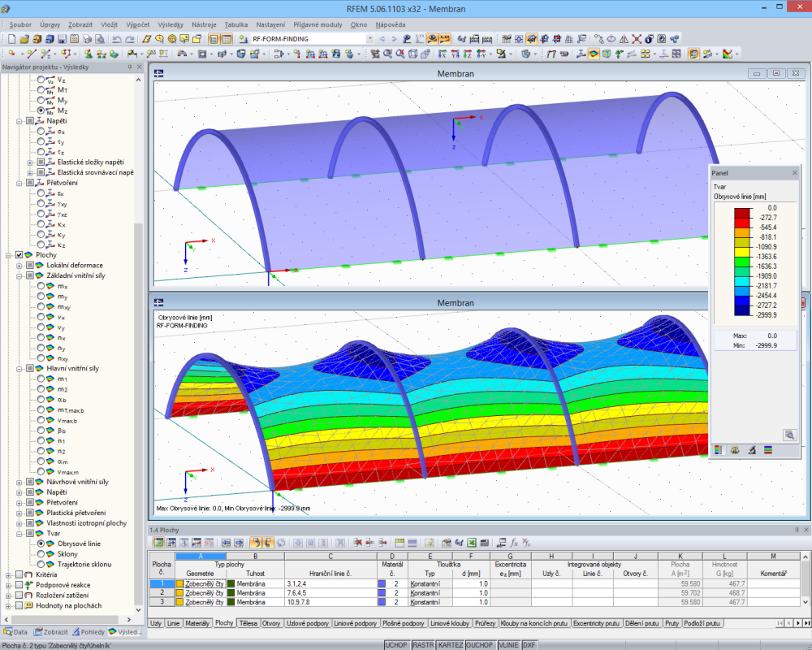Screen dimensions: 812x650
Task: Select the Sklony radio button
Action: (41, 554)
